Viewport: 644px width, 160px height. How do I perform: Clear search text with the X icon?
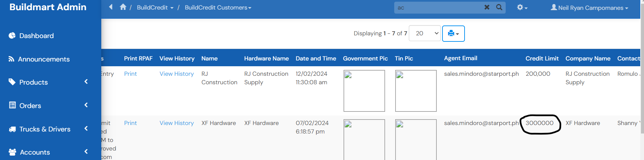click(487, 7)
